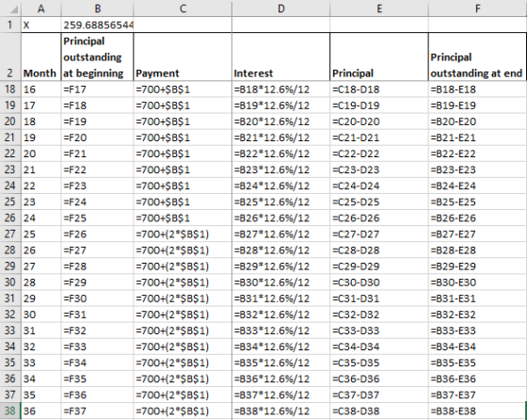Click cell containing =C18-D18
The height and width of the screenshot is (420, 527).
point(379,89)
